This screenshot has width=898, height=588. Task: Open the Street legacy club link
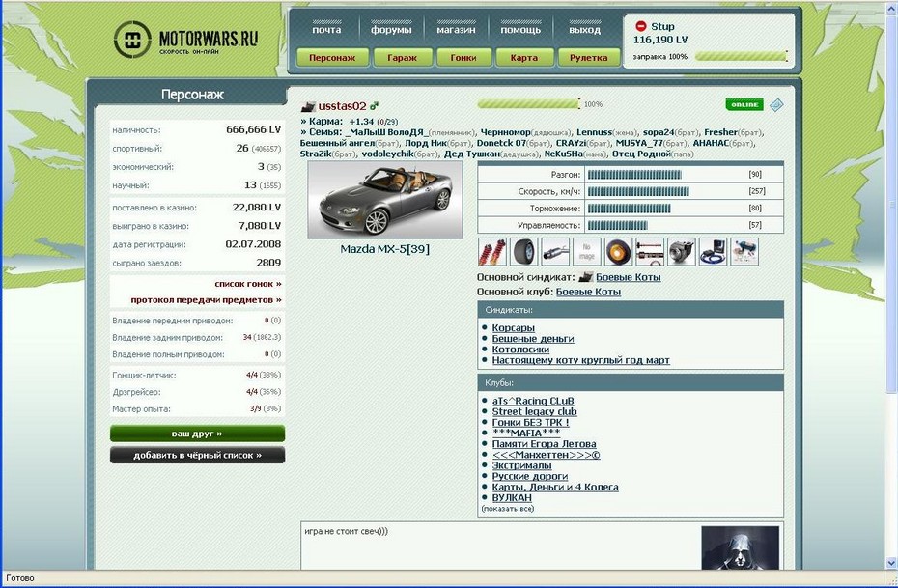[x=534, y=411]
